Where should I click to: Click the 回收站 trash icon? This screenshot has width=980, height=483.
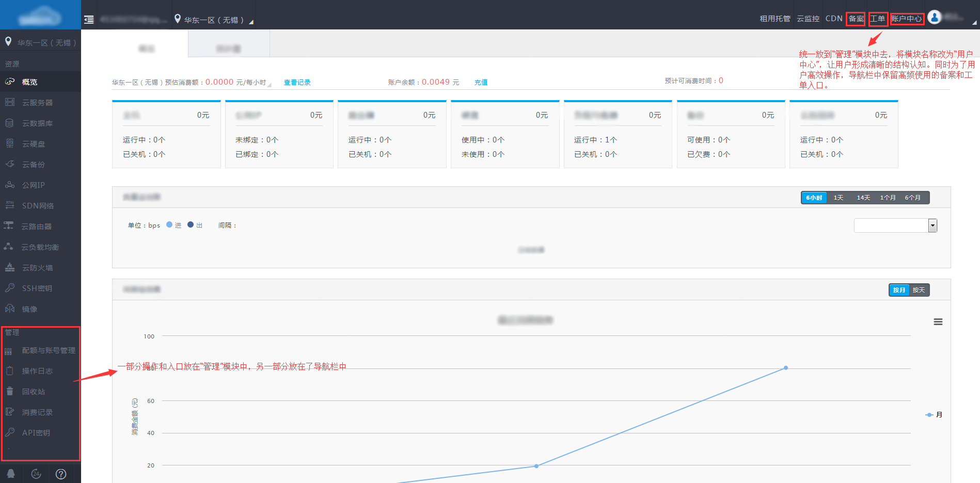(10, 391)
